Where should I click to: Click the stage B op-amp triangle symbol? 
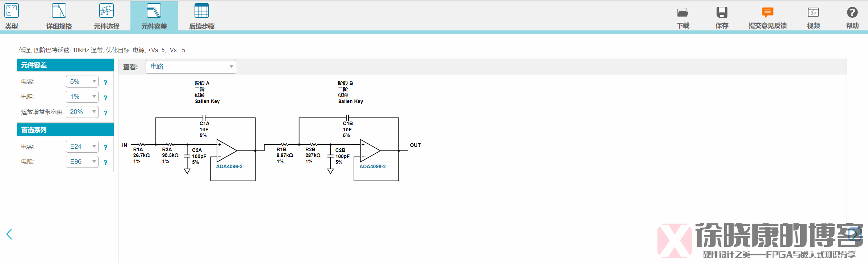pyautogui.click(x=370, y=150)
